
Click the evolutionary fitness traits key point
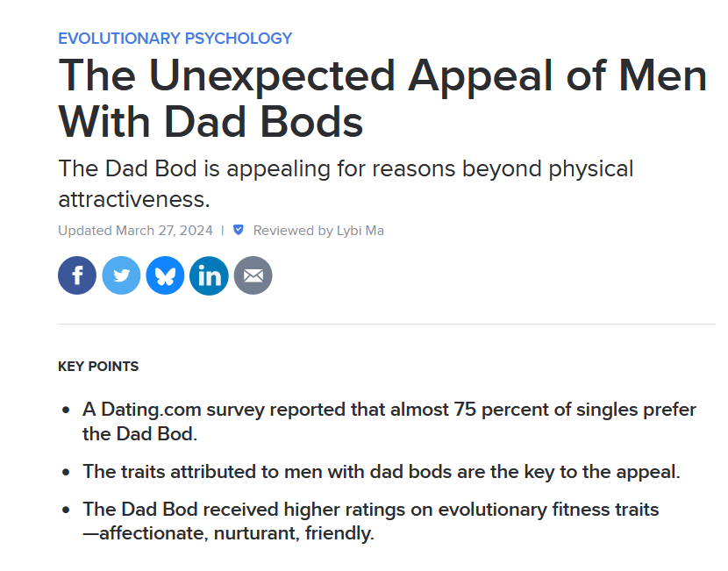[370, 521]
